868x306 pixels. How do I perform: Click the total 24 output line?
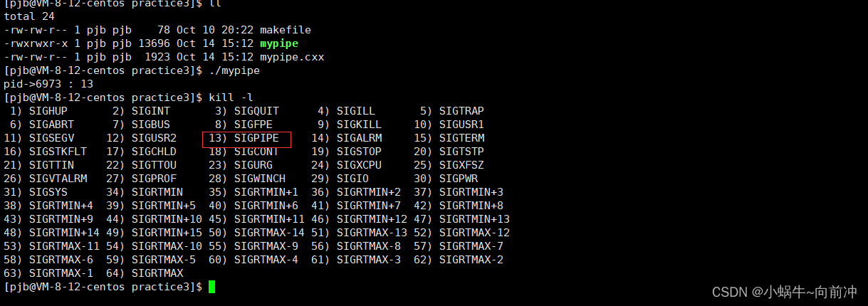pos(29,16)
